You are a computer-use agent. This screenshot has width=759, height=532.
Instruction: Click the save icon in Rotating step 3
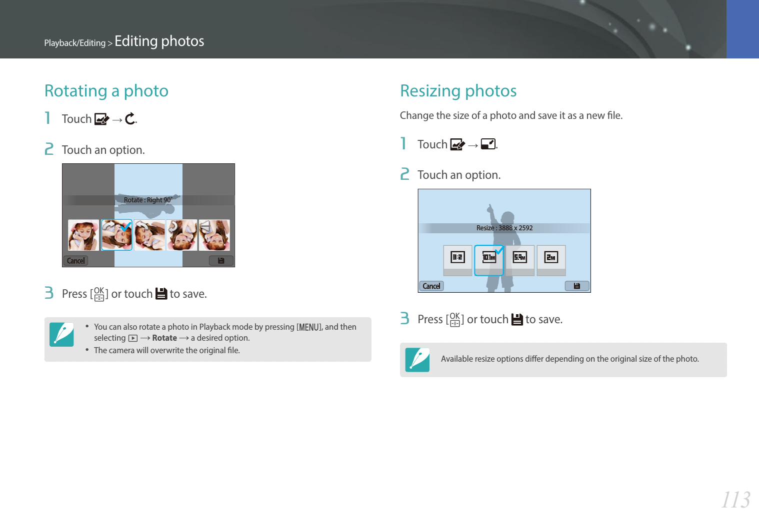tap(161, 294)
